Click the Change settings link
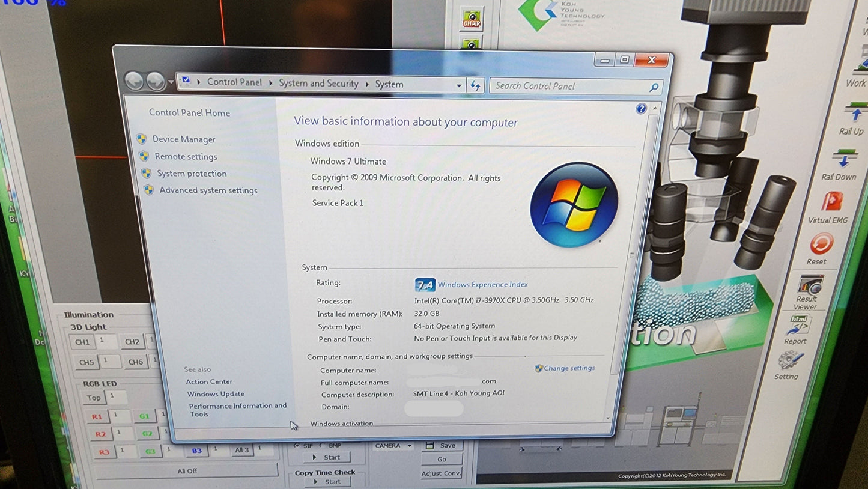The height and width of the screenshot is (489, 868). click(569, 368)
